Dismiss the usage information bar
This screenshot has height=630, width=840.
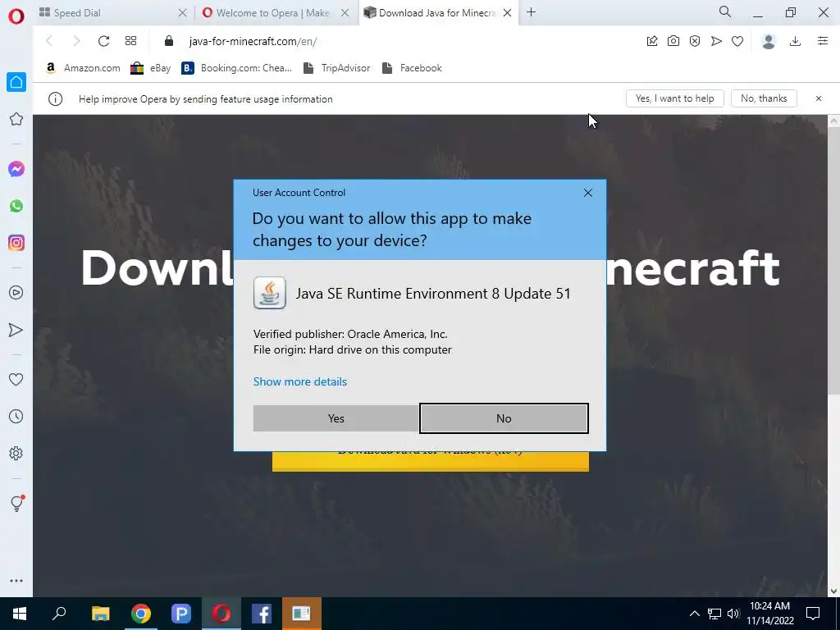(819, 98)
